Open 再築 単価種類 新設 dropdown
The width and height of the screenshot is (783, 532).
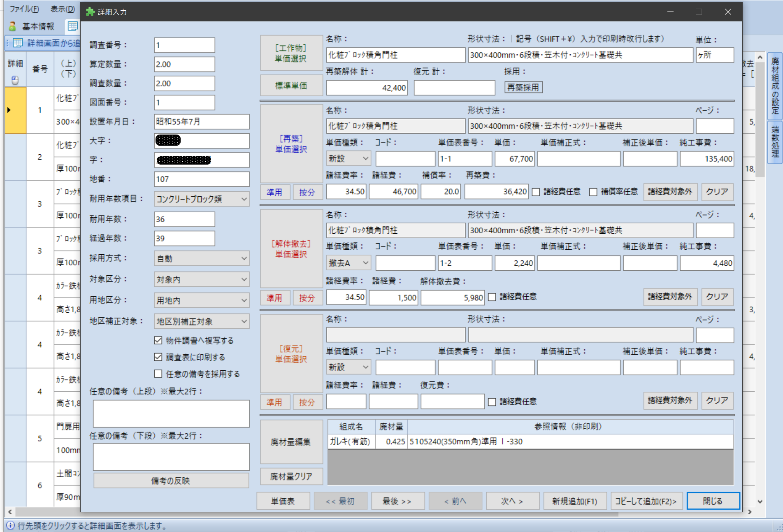click(x=349, y=158)
